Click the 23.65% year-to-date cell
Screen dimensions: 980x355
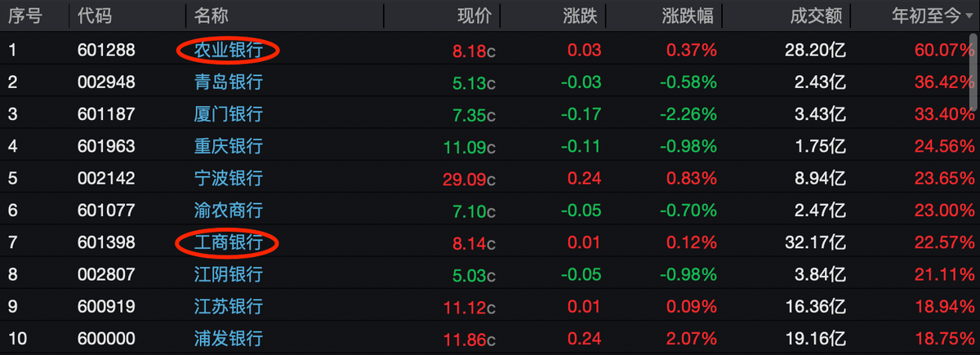(x=945, y=178)
